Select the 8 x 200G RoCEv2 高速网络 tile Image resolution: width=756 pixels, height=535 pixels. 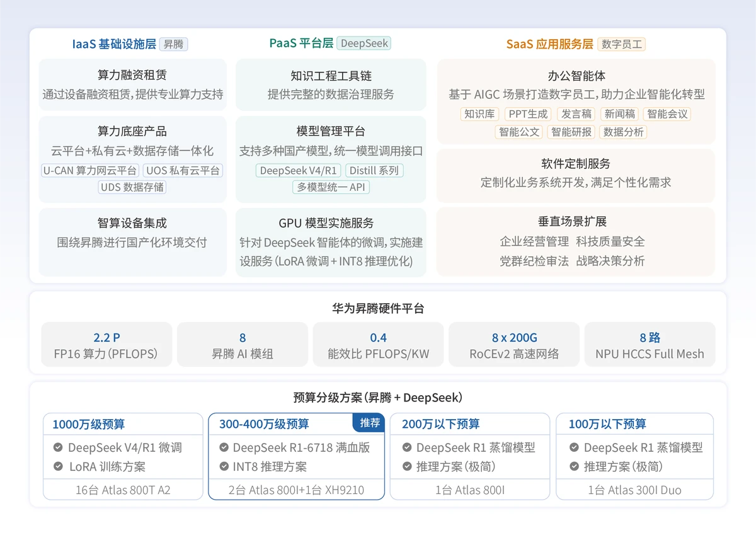[514, 345]
